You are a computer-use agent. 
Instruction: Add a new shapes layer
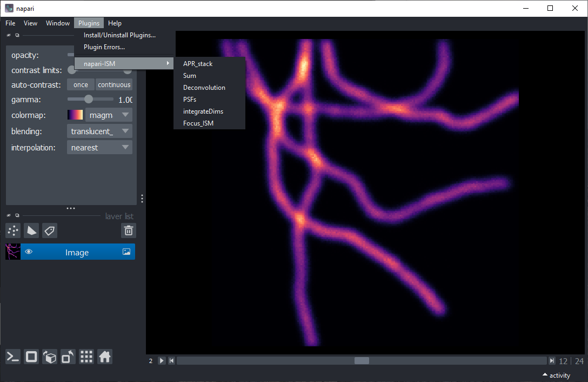click(31, 230)
